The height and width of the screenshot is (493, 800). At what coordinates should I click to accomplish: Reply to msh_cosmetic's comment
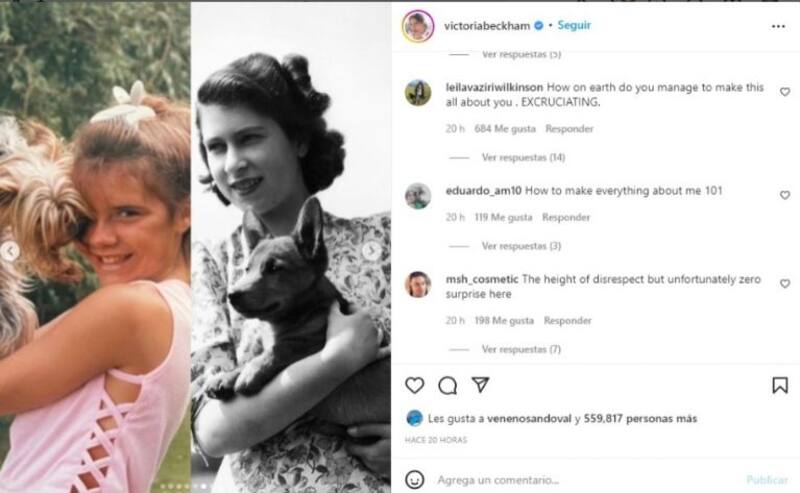pyautogui.click(x=568, y=321)
